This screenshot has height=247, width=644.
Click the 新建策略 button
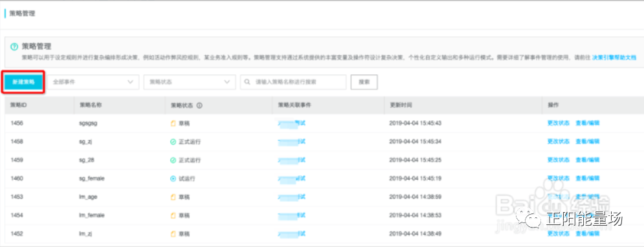point(23,82)
